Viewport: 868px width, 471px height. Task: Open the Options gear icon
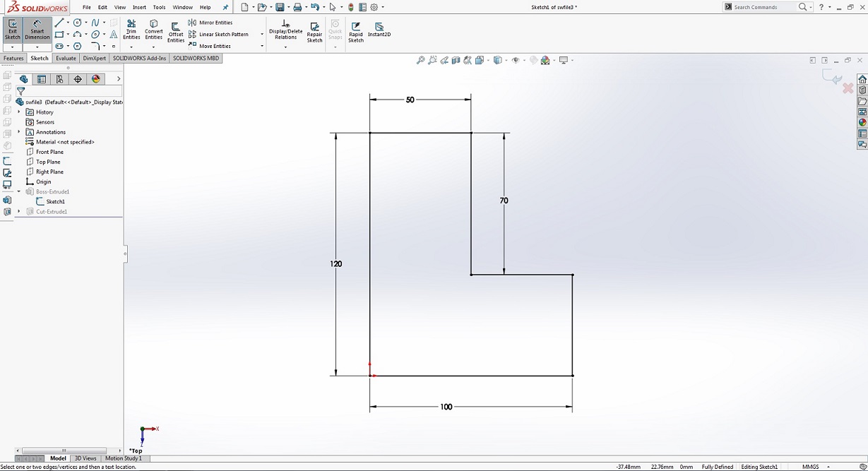(x=374, y=7)
